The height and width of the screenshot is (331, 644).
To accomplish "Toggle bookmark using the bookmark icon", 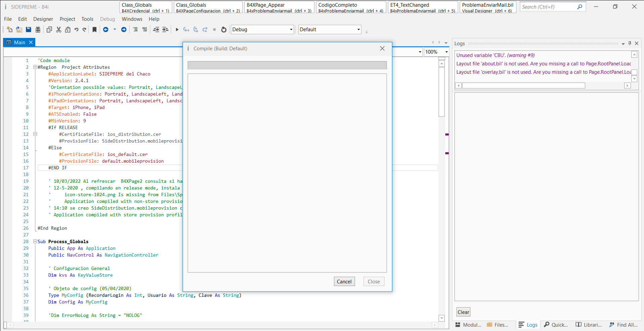I will click(95, 30).
